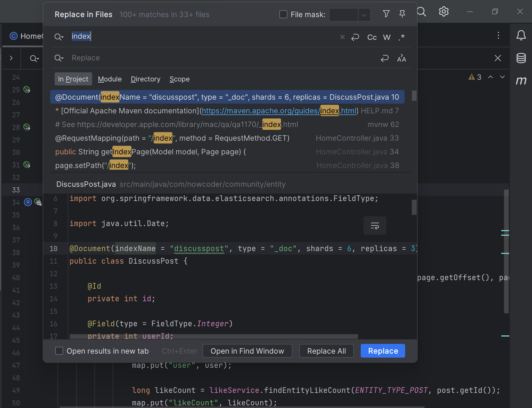The image size is (532, 408).
Task: Click the preview pane vertical scrollbar
Action: click(414, 207)
